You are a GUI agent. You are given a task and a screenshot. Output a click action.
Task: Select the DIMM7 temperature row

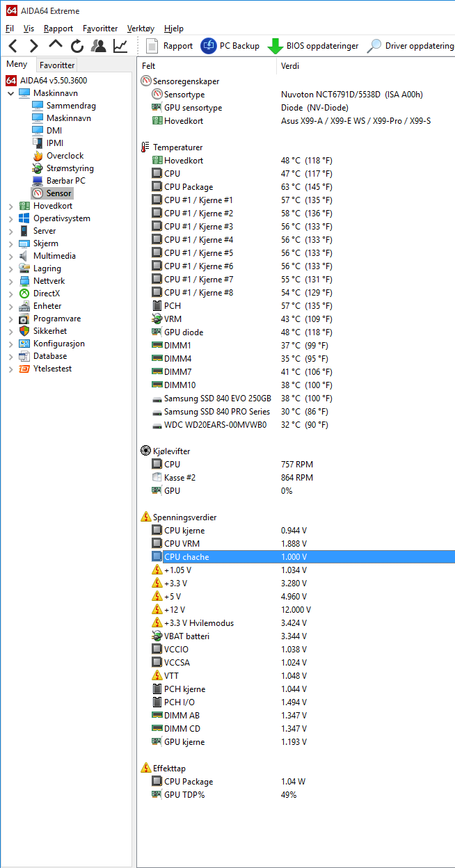click(296, 372)
